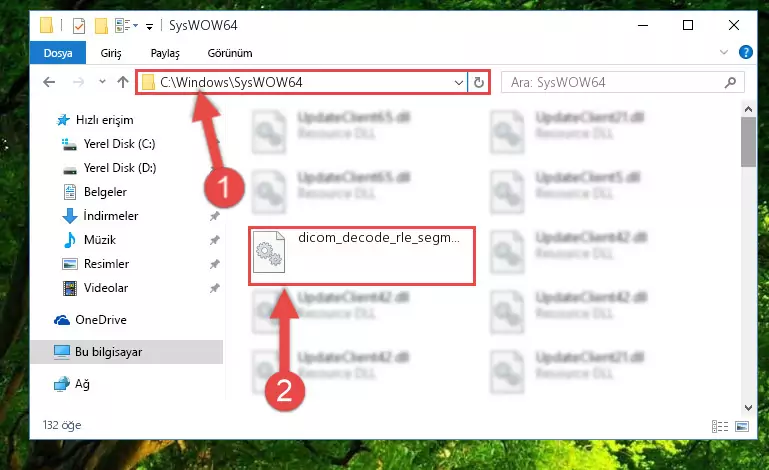Image resolution: width=769 pixels, height=470 pixels.
Task: Click the scrollbar up arrow
Action: pos(748,109)
